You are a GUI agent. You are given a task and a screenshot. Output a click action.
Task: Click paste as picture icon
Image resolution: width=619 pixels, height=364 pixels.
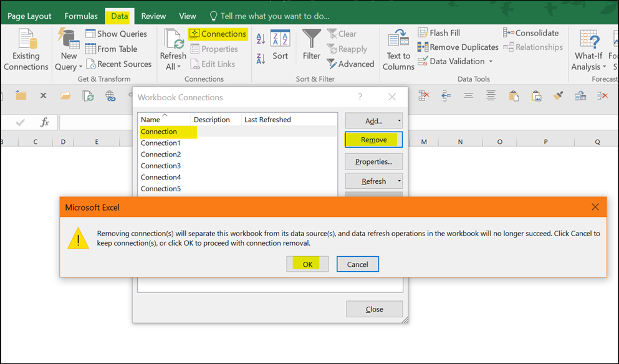[536, 95]
